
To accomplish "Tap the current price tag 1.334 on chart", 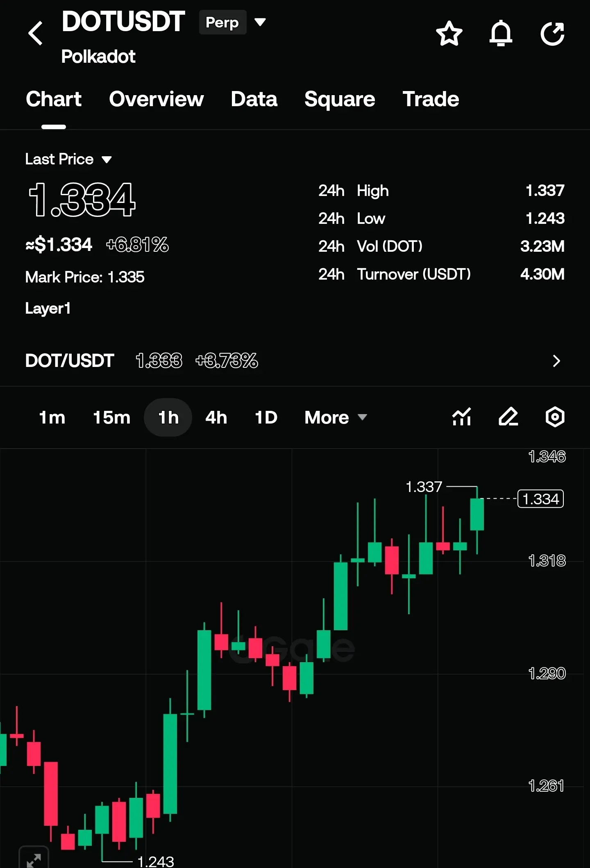I will pyautogui.click(x=540, y=499).
